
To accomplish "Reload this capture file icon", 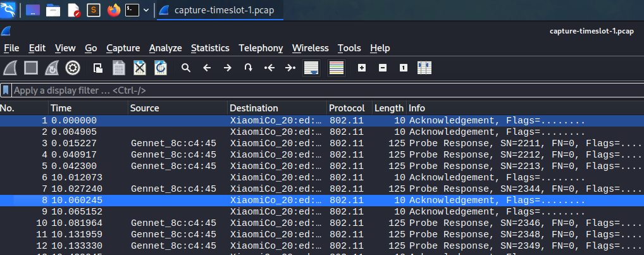I will (x=161, y=68).
